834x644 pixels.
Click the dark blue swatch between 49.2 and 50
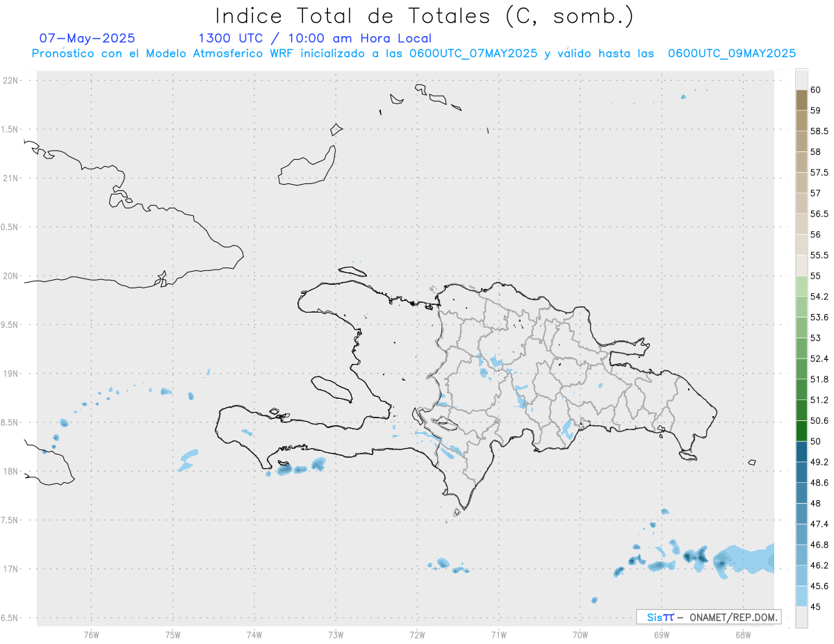[x=801, y=452]
